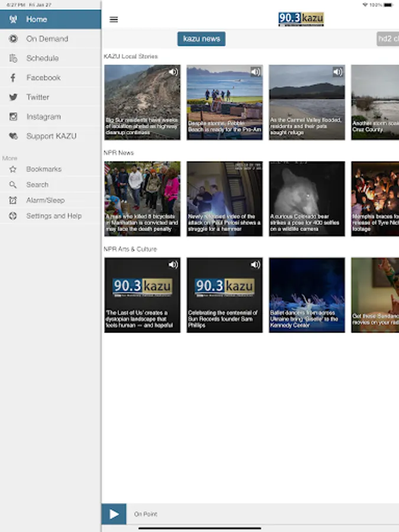Click the NPR News section heading
Viewport: 399px width, 532px height.
tap(119, 153)
